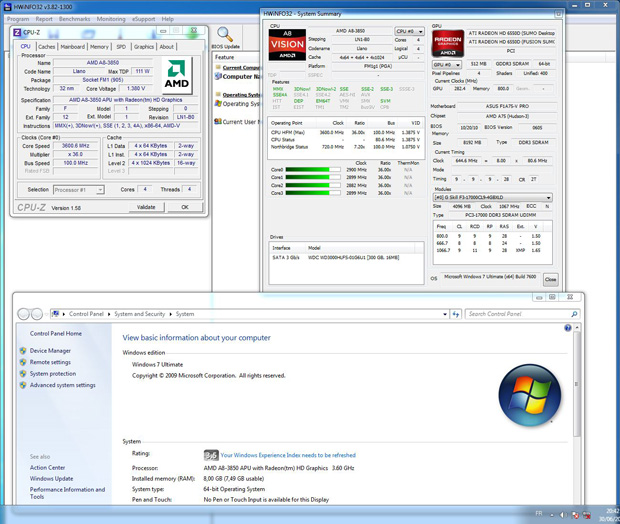Click the Device Manager shield icon
This screenshot has width=620, height=524.
[x=23, y=351]
